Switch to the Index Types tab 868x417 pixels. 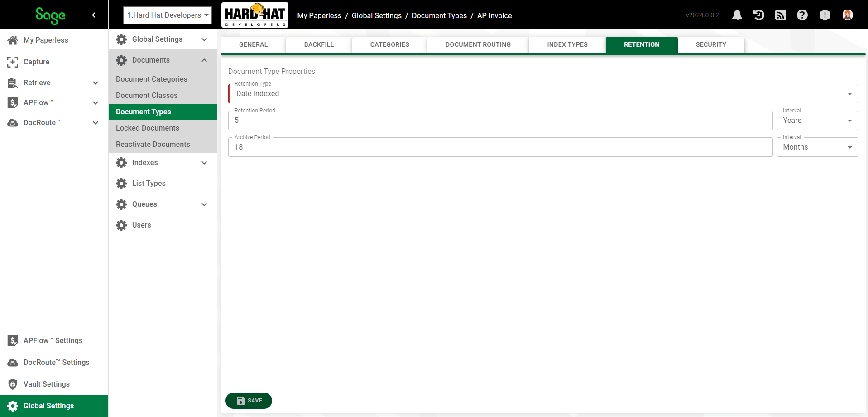(567, 44)
